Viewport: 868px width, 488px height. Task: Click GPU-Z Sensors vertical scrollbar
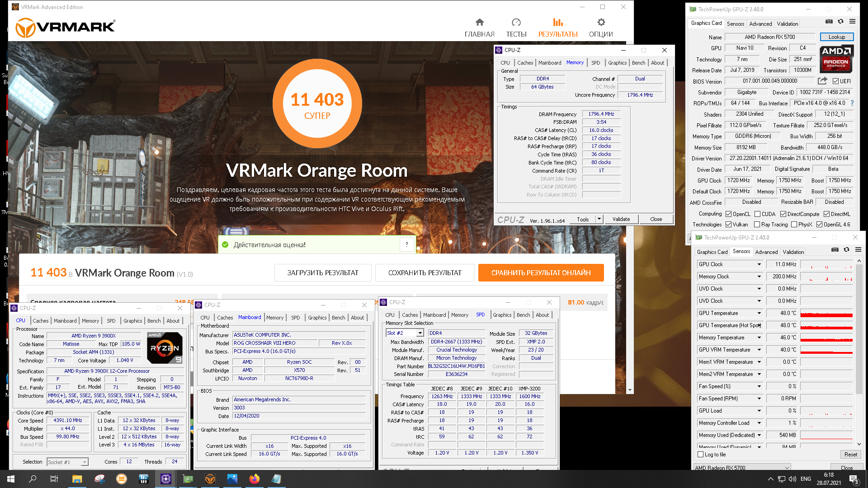859,352
